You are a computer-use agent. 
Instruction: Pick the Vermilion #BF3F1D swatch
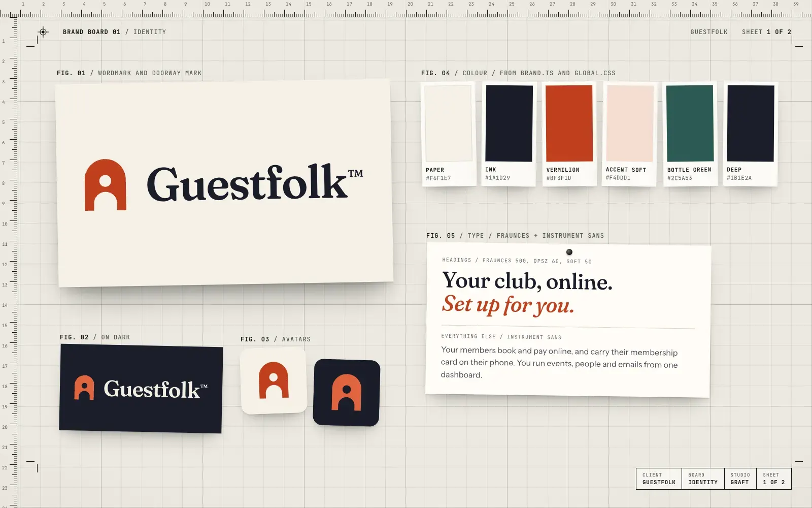tap(569, 134)
